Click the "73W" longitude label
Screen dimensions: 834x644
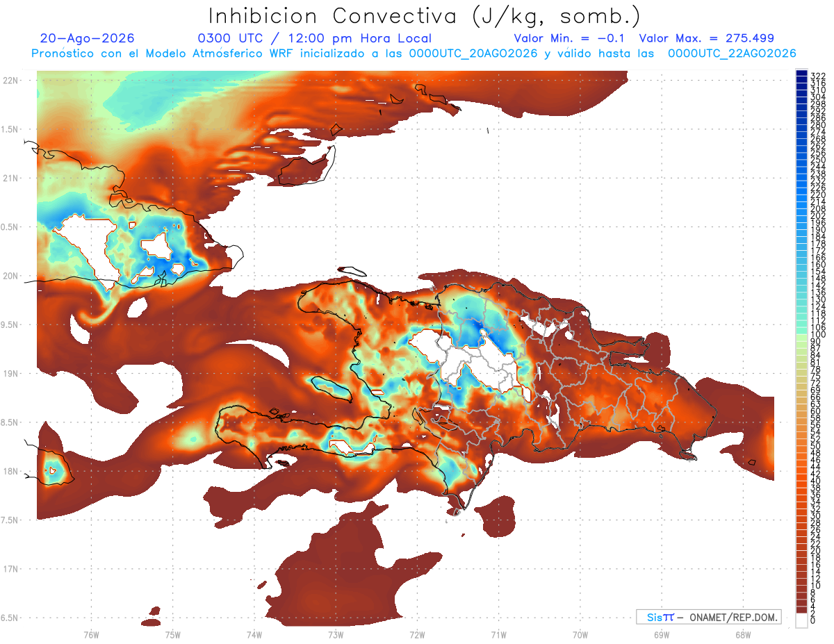tap(336, 634)
